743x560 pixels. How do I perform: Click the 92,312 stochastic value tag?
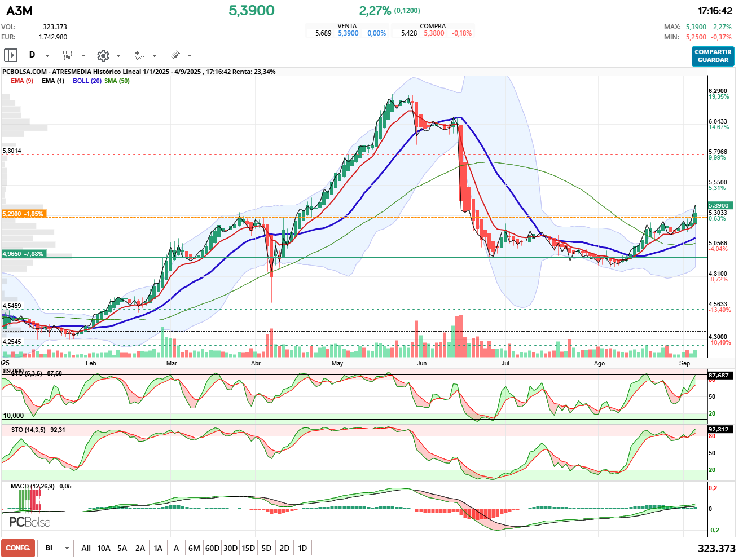720,429
